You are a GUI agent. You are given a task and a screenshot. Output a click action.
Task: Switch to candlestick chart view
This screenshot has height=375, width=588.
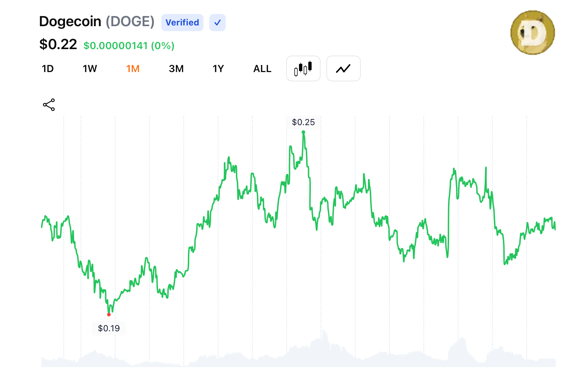(303, 68)
